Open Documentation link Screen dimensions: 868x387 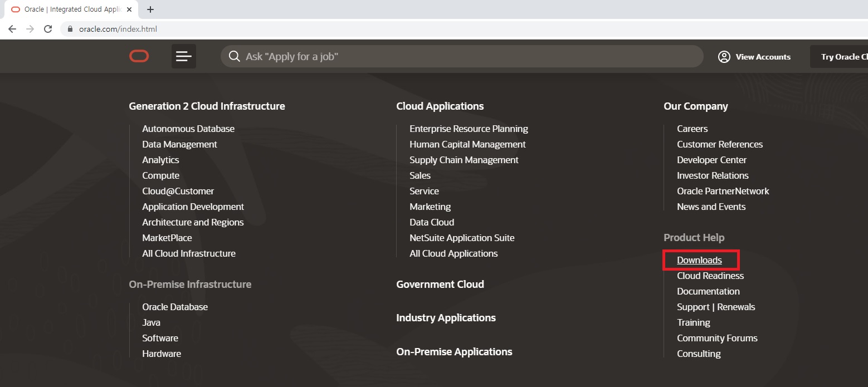708,291
